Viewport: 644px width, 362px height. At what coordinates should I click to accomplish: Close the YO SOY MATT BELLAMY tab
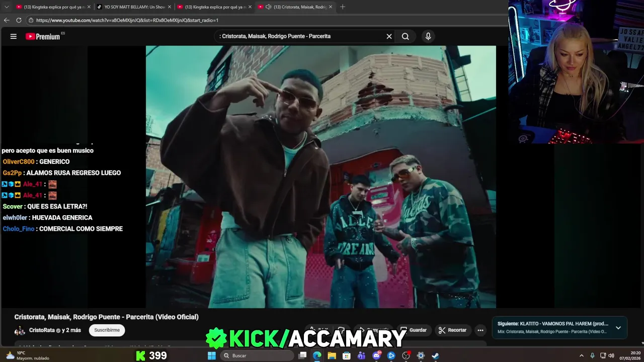coord(170,7)
